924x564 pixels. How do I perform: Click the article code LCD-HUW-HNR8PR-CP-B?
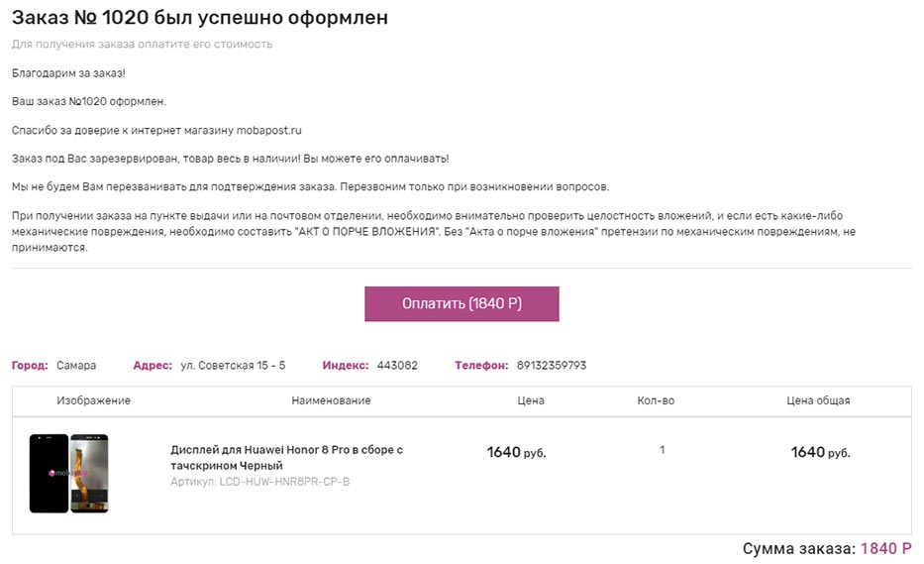coord(259,482)
